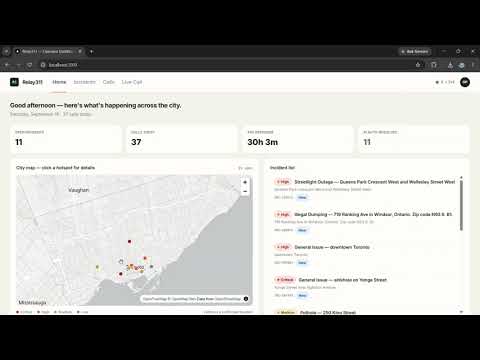Click the Critical legend item below map
Image resolution: width=480 pixels, height=360 pixels.
[24, 312]
